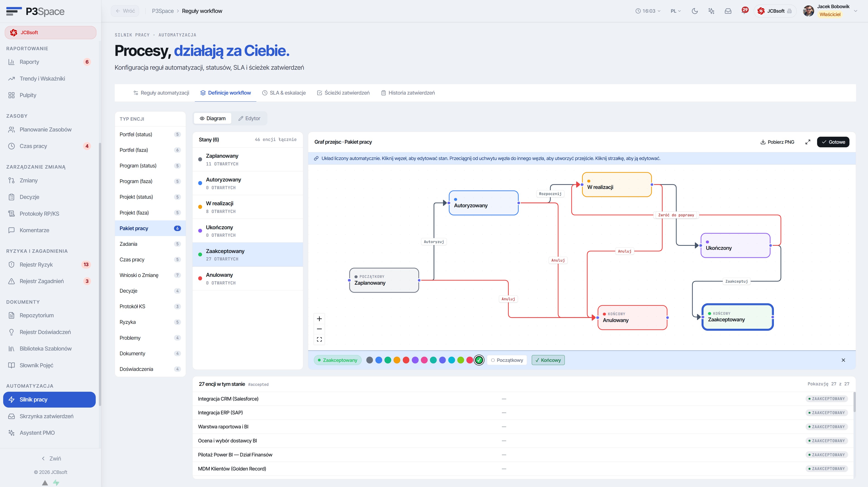Open the AI sparkles icon in header
This screenshot has height=487, width=868.
[x=711, y=11]
